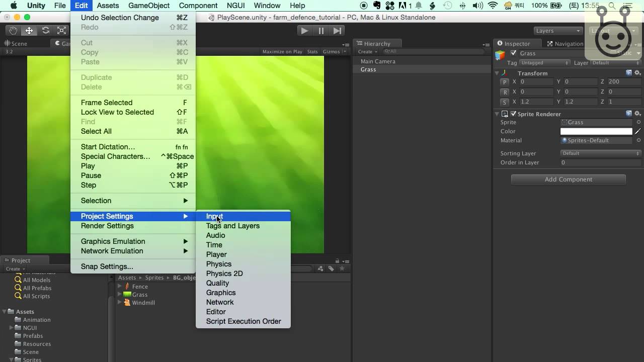Viewport: 644px width, 362px height.
Task: Click the Scale reset S button
Action: (x=505, y=102)
